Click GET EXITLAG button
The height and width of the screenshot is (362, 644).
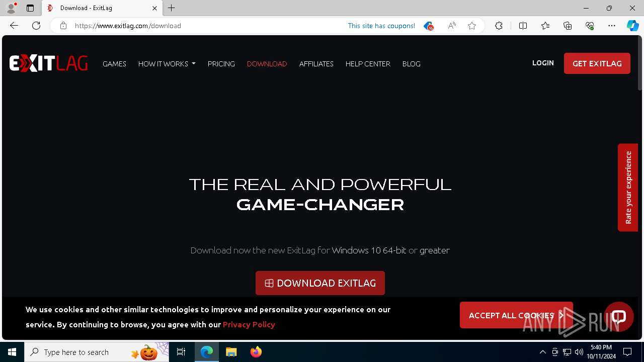coord(597,63)
